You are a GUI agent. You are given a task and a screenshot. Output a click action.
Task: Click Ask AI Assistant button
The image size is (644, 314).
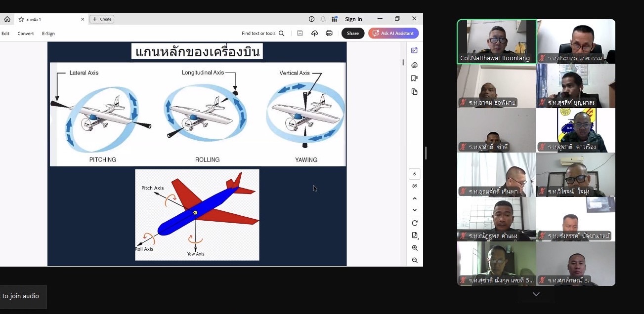(393, 33)
